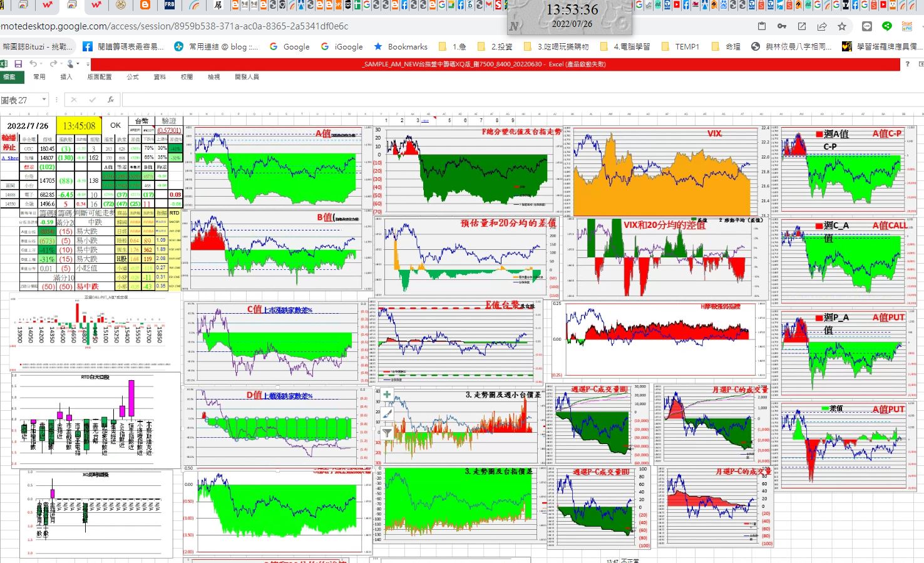The image size is (924, 563).
Task: Click the clipboard icon in address bar
Action: pos(762,26)
